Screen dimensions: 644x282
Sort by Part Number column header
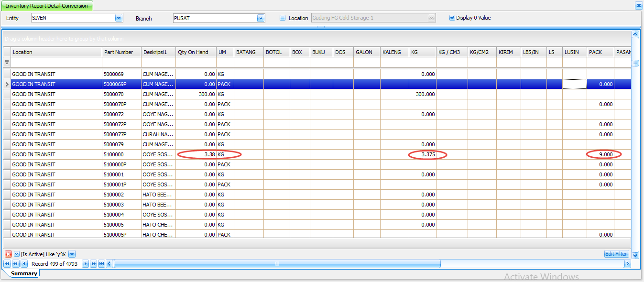[x=121, y=52]
